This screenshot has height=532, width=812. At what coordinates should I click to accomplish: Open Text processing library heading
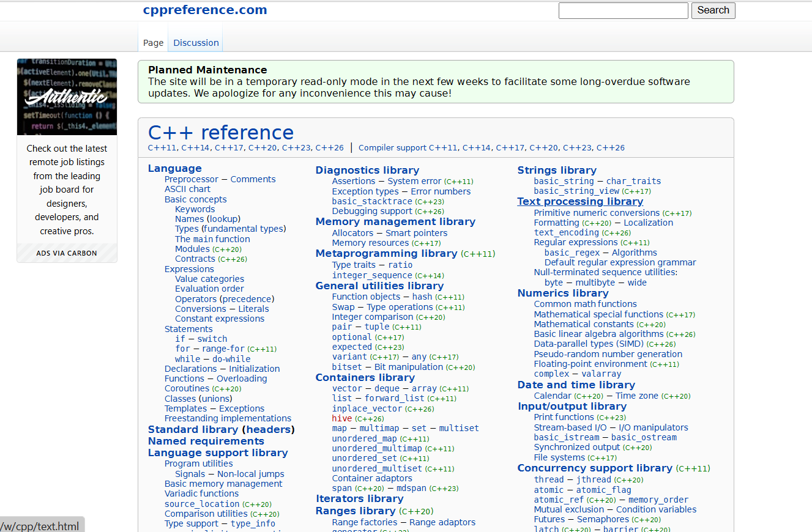[580, 201]
